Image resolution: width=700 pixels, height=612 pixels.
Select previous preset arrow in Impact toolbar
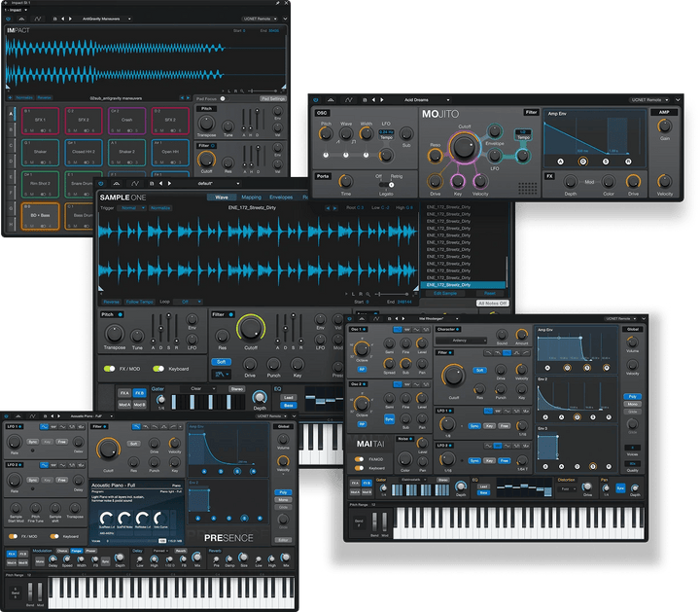click(62, 18)
